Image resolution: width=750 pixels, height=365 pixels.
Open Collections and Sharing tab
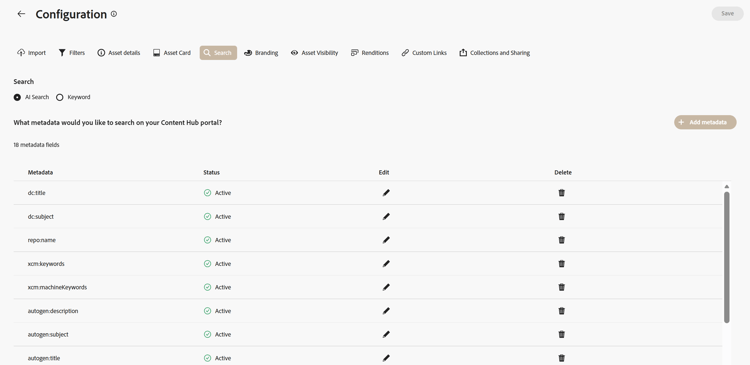point(495,53)
